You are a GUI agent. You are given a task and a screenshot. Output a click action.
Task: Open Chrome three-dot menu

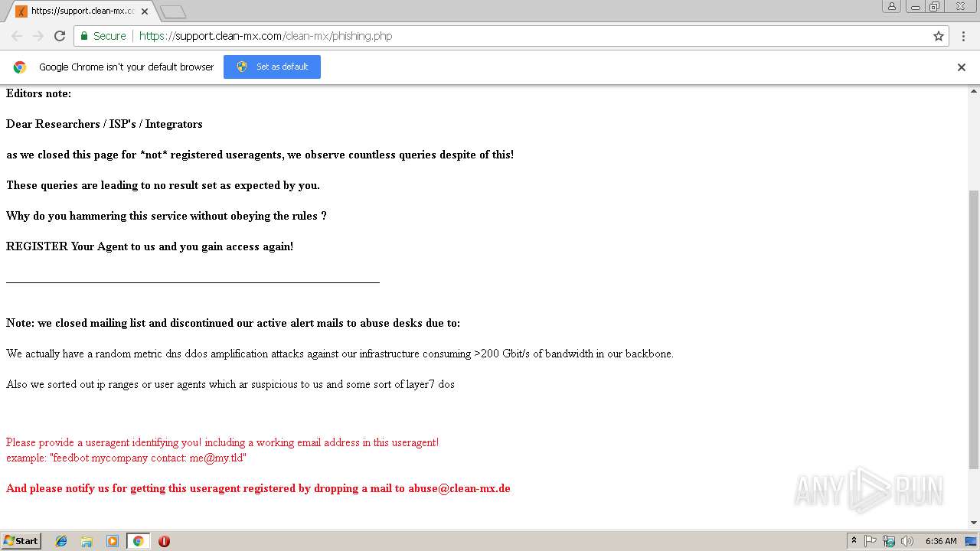tap(963, 36)
